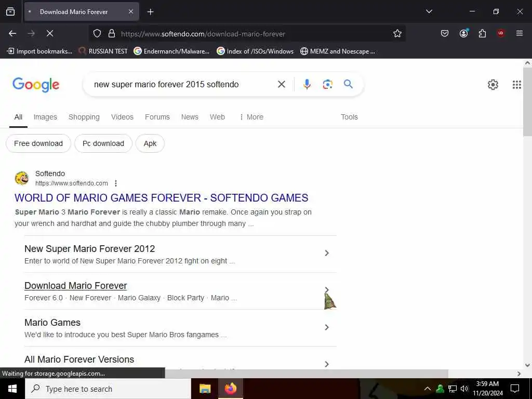Screen dimensions: 532x399
Task: Open New Super Mario Forever 2012 sitelink
Action: tap(89, 249)
